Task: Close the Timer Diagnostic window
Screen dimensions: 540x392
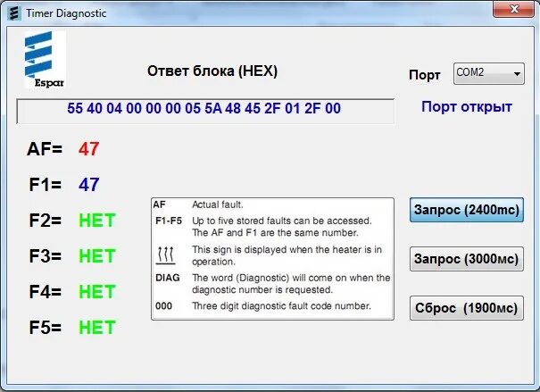Action: click(x=514, y=9)
